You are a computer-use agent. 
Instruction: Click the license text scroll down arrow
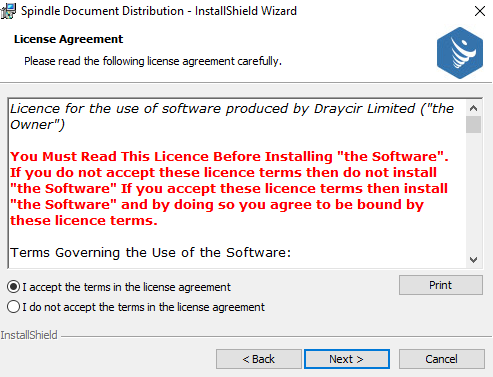pos(473,260)
